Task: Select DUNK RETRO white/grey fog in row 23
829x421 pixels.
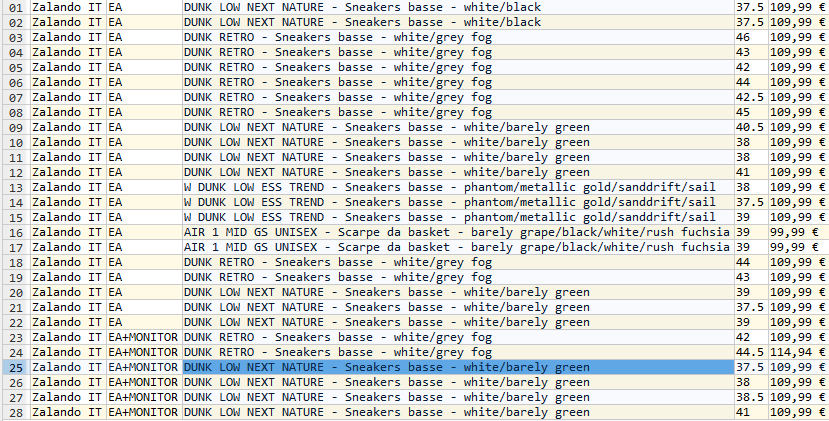Action: 458,337
